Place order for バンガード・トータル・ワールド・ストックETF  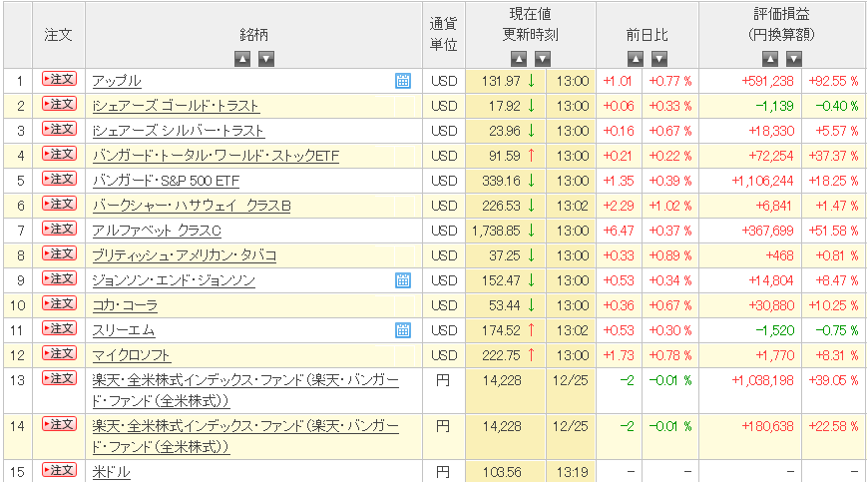point(59,154)
